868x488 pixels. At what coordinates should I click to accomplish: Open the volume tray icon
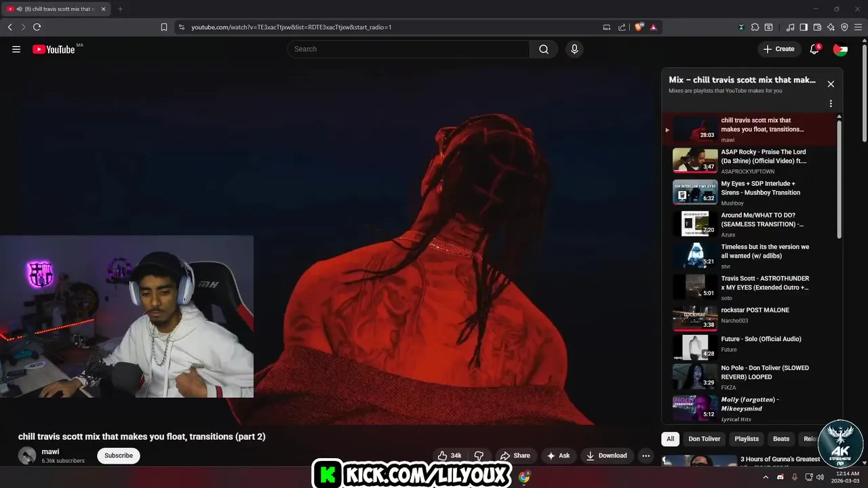click(820, 477)
